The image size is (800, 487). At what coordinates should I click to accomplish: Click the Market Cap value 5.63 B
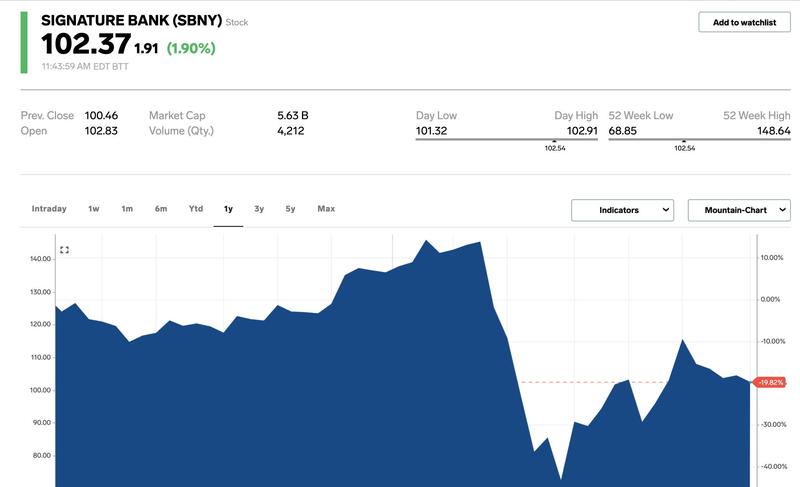coord(293,116)
